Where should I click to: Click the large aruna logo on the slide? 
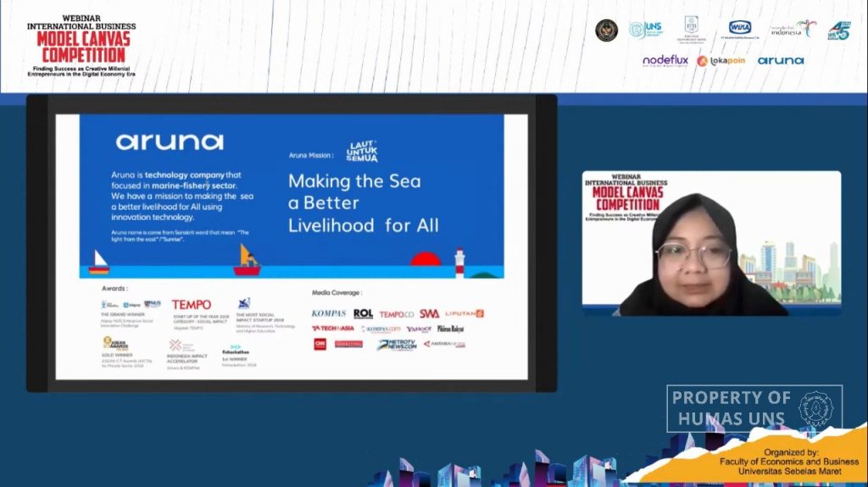170,142
